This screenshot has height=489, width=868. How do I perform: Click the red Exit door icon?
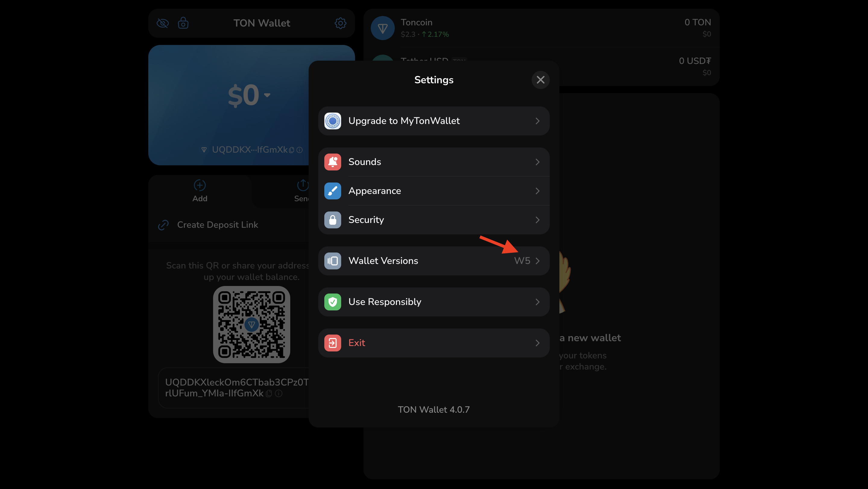pos(332,343)
